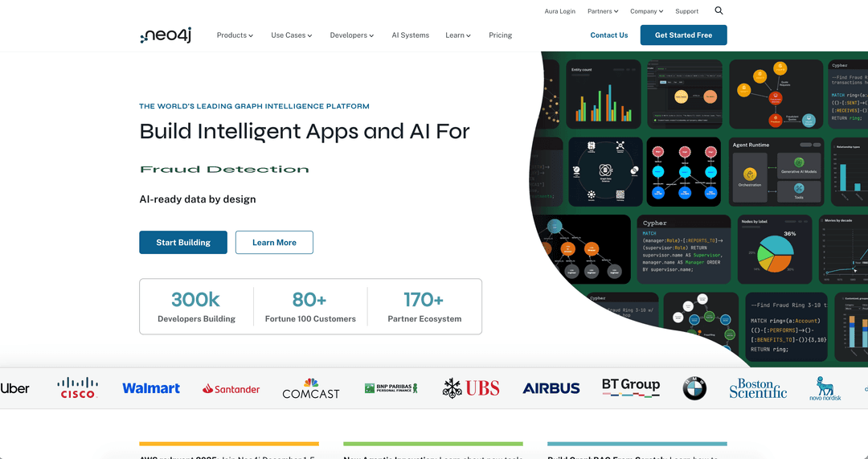Open the Pricing page

[x=500, y=35]
